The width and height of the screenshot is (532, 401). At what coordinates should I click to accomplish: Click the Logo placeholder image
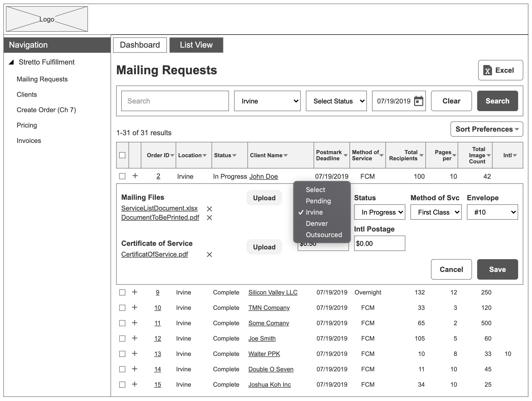click(47, 19)
